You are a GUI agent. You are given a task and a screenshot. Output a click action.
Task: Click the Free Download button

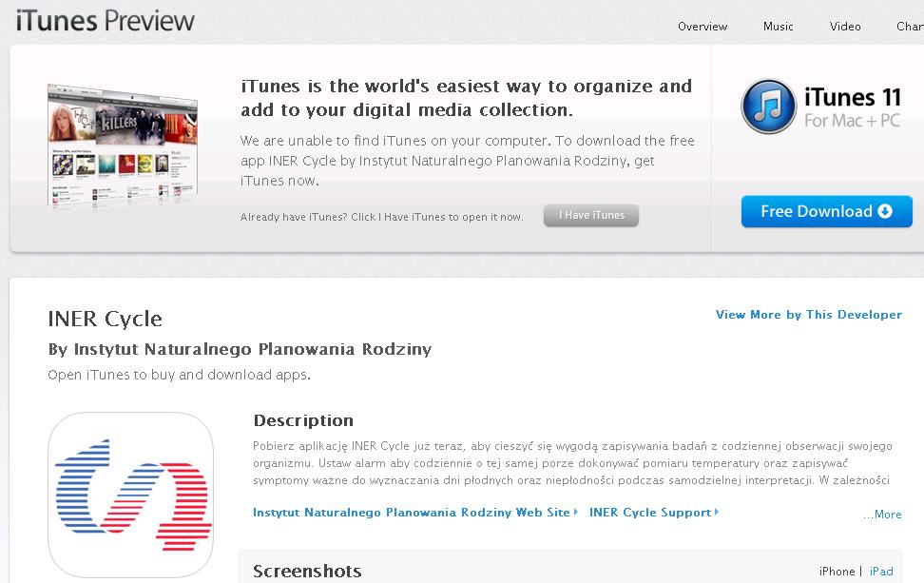[827, 212]
